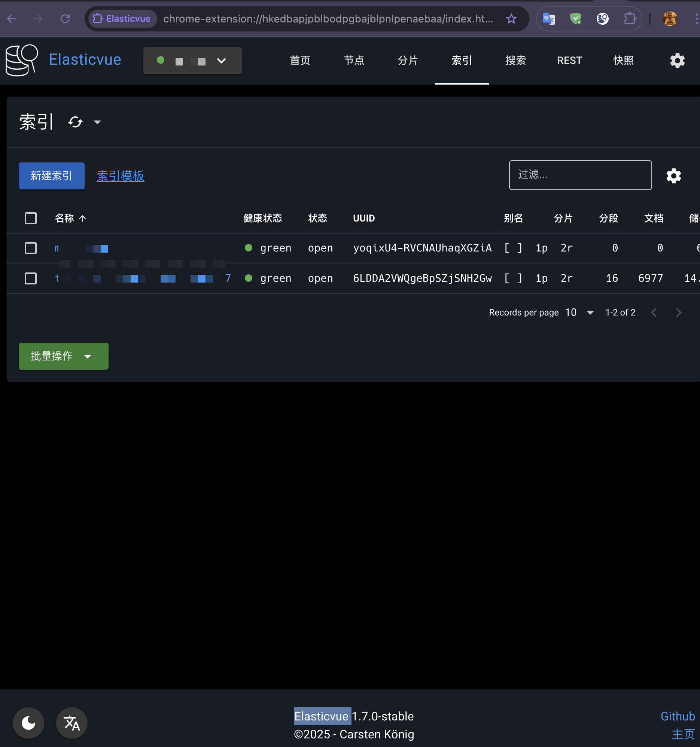
Task: Click the 6977 document count cell
Action: tap(651, 278)
